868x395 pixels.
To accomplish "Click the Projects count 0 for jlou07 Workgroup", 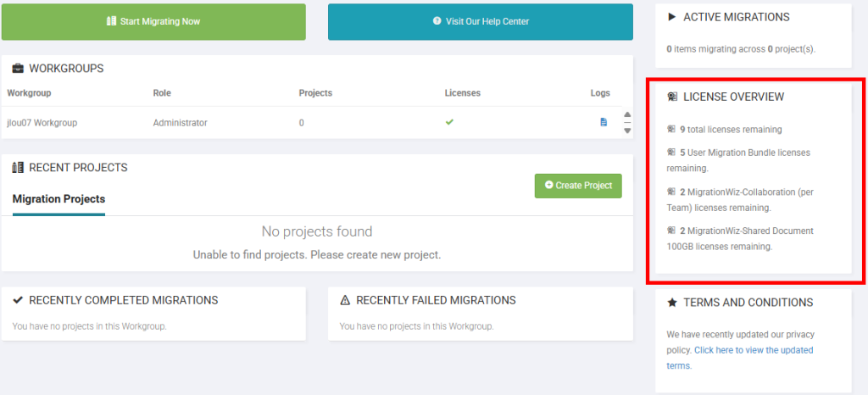I will (301, 123).
